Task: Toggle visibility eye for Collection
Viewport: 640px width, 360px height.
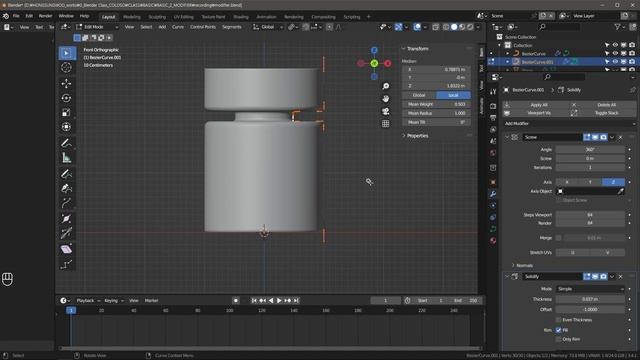Action: pyautogui.click(x=615, y=45)
